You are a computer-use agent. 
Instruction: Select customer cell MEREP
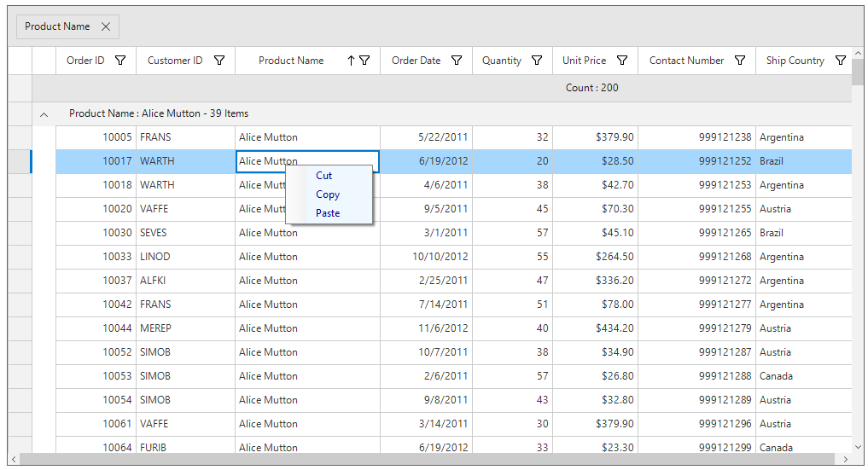click(x=185, y=328)
